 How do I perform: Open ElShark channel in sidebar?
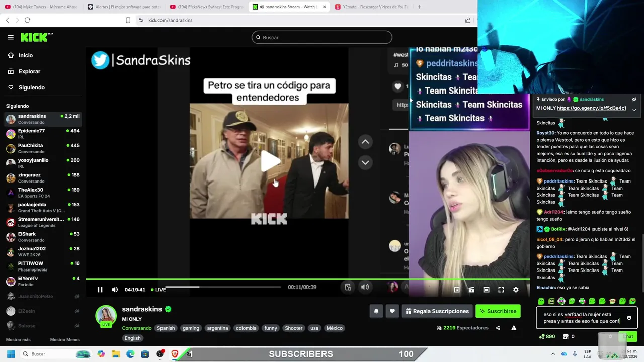click(43, 237)
